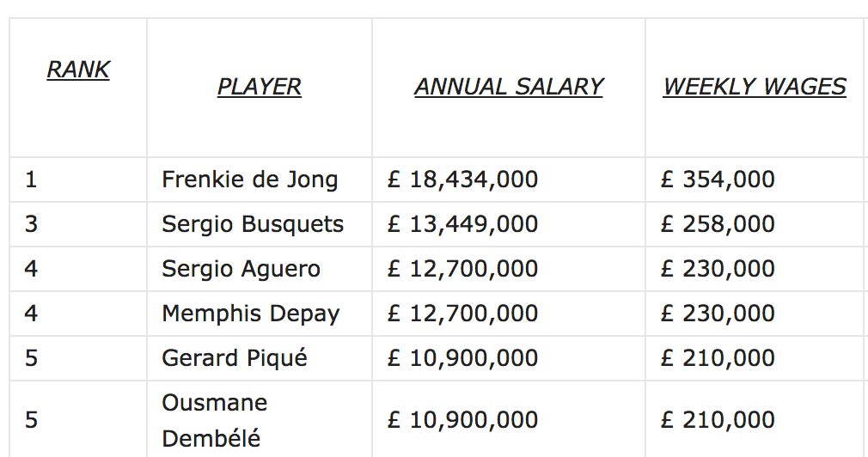
Task: Click Gerard Piqué's £ 10,900,000 salary
Action: point(462,358)
